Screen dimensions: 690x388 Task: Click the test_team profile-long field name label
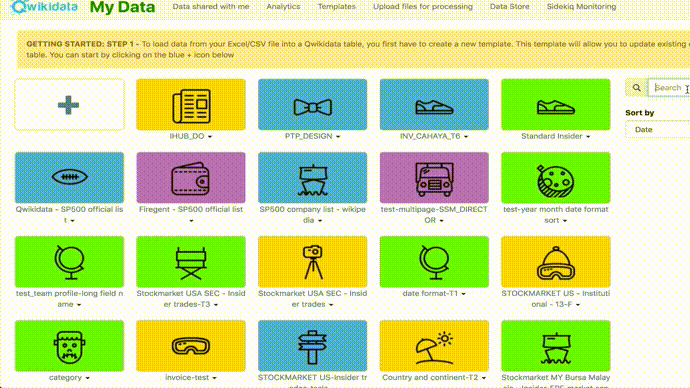[x=69, y=299]
